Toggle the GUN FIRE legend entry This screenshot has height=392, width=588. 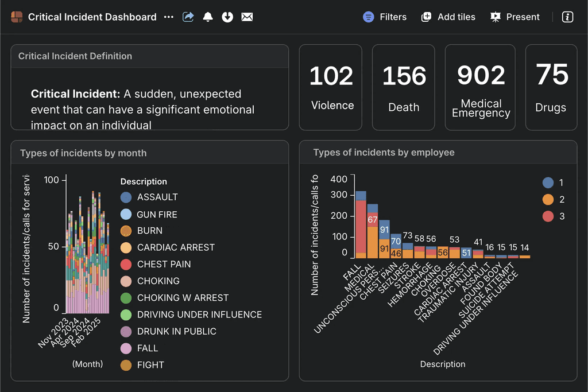click(x=156, y=214)
